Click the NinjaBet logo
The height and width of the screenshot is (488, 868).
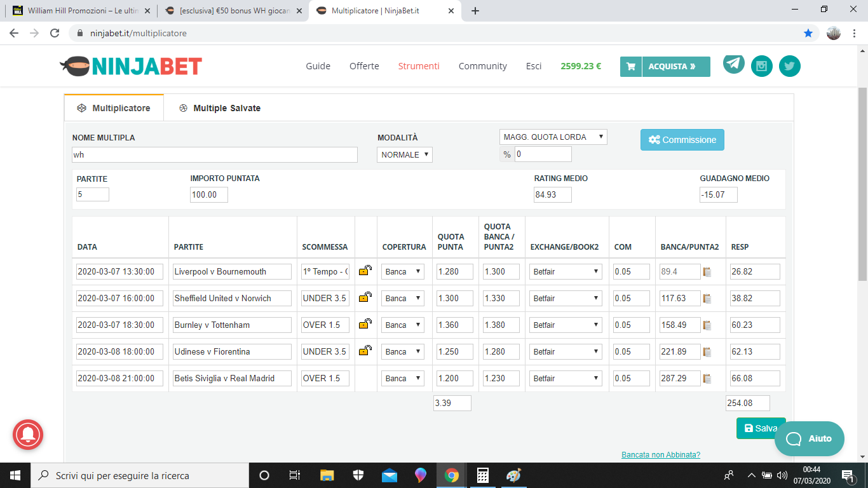click(x=131, y=65)
